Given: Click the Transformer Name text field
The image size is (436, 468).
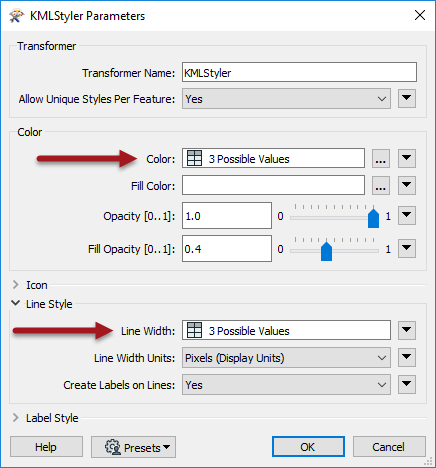Looking at the screenshot, I should tap(299, 72).
